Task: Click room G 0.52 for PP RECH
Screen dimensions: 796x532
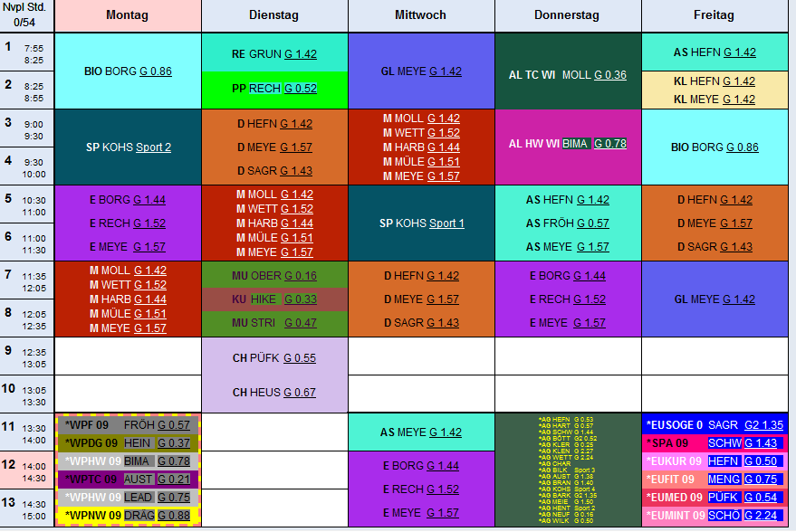Action: point(301,89)
